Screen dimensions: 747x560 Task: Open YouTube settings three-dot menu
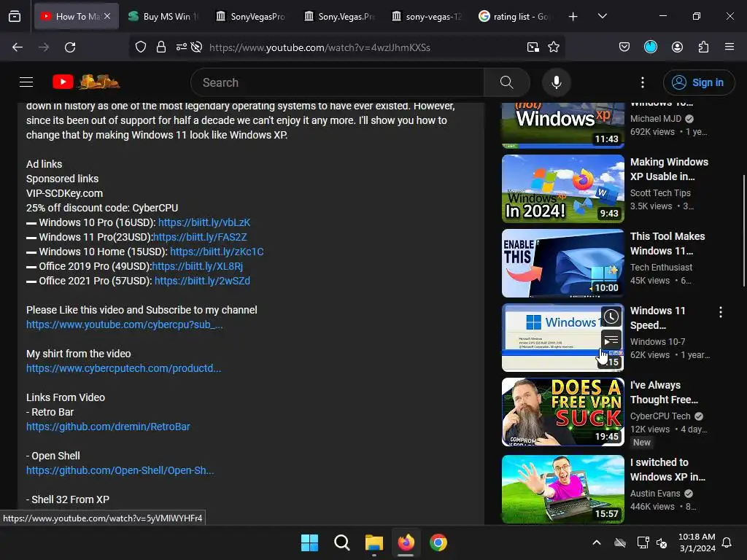[643, 82]
